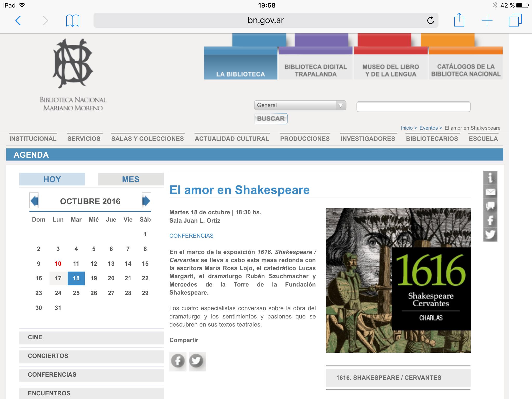Open the CONFERENCIAS agenda category in sidebar
The image size is (532, 399).
[91, 375]
